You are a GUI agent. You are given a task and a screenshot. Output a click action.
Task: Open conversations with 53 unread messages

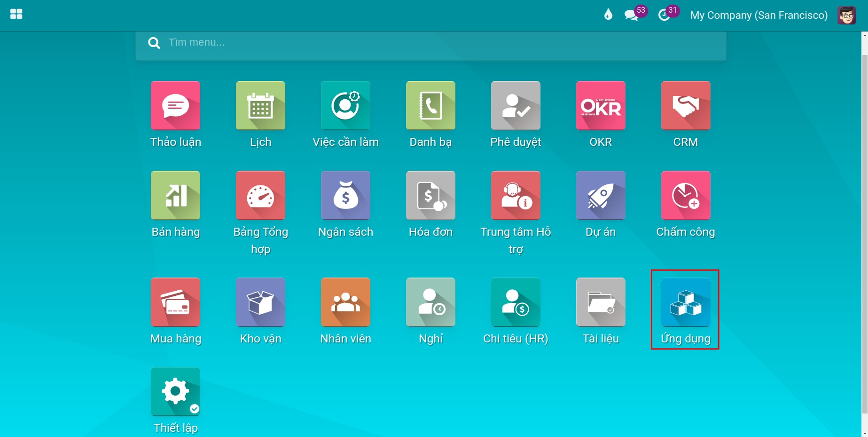click(635, 14)
